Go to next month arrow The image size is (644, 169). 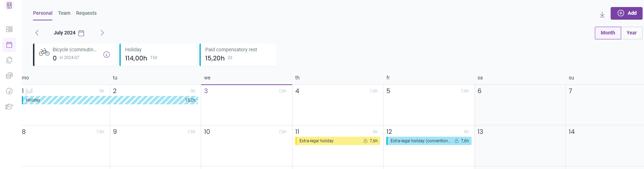click(x=102, y=33)
